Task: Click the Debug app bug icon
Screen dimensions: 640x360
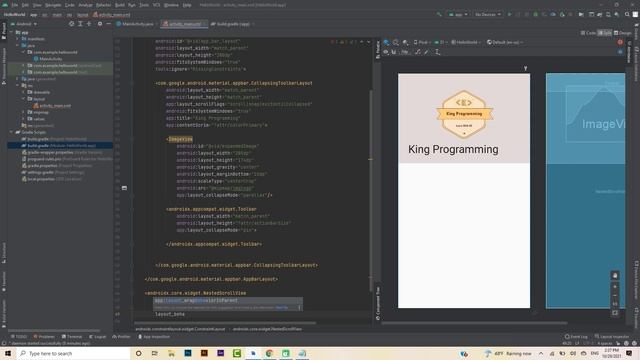Action: (x=536, y=14)
